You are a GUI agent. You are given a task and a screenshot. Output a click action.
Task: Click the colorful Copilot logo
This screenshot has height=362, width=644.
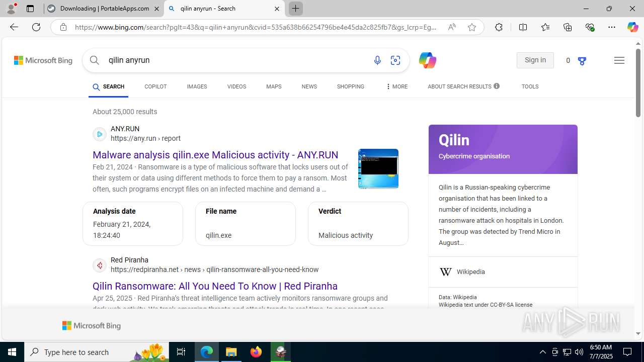tap(427, 60)
